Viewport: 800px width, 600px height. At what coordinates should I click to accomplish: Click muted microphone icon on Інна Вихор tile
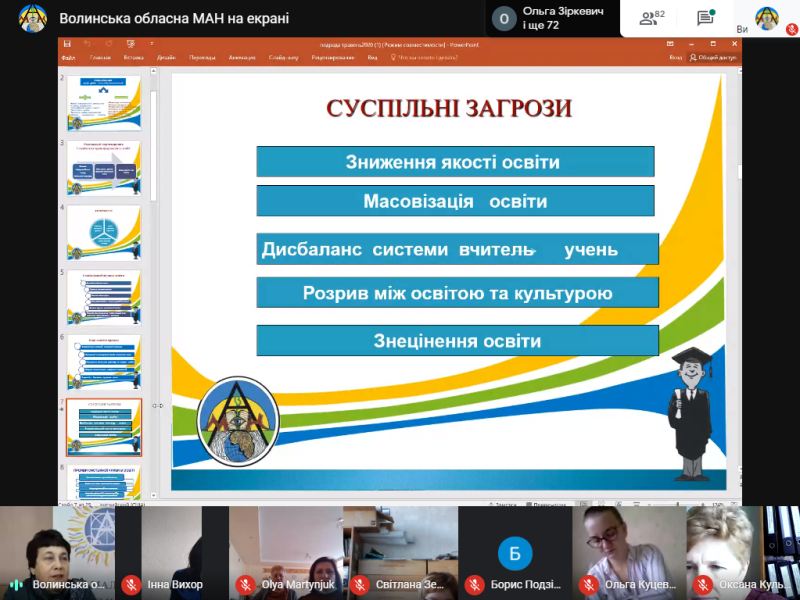[x=130, y=585]
